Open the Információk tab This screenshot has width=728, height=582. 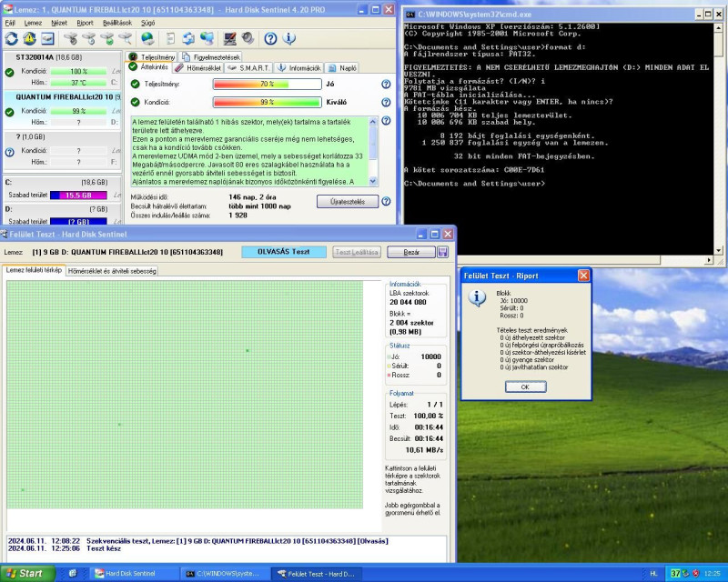299,68
